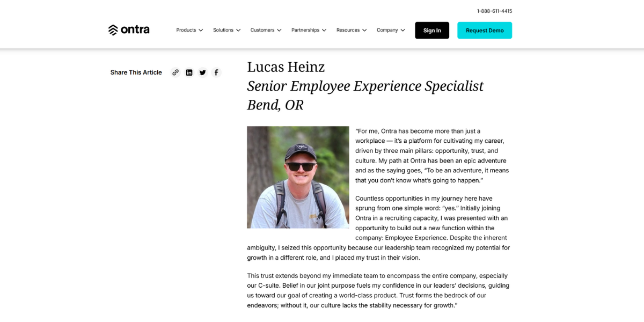Image resolution: width=644 pixels, height=322 pixels.
Task: Expand the Resources dropdown chevron
Action: 364,31
